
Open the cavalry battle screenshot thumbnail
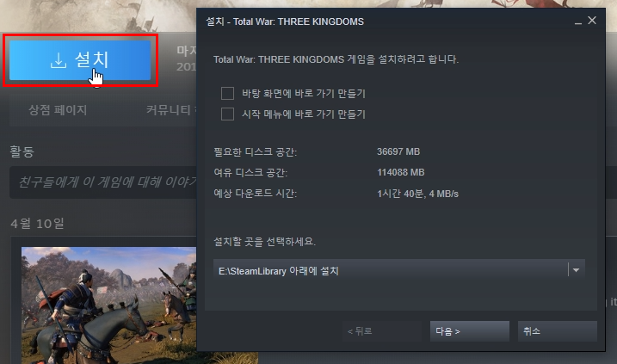(x=109, y=305)
